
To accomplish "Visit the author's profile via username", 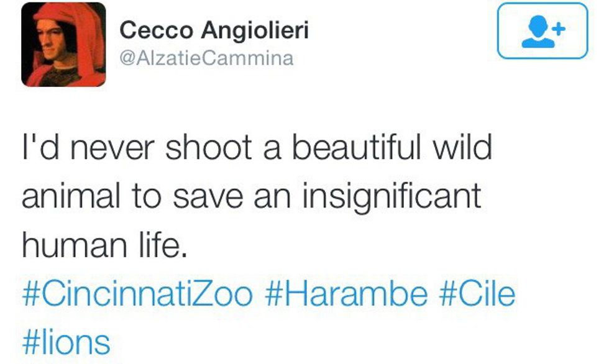I will pos(206,58).
